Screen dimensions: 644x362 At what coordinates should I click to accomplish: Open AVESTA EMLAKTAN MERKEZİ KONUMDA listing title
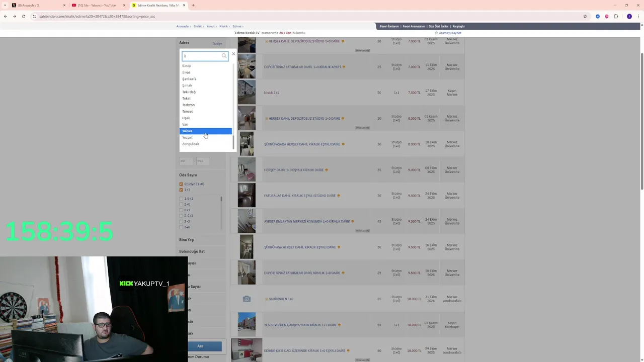pos(307,221)
